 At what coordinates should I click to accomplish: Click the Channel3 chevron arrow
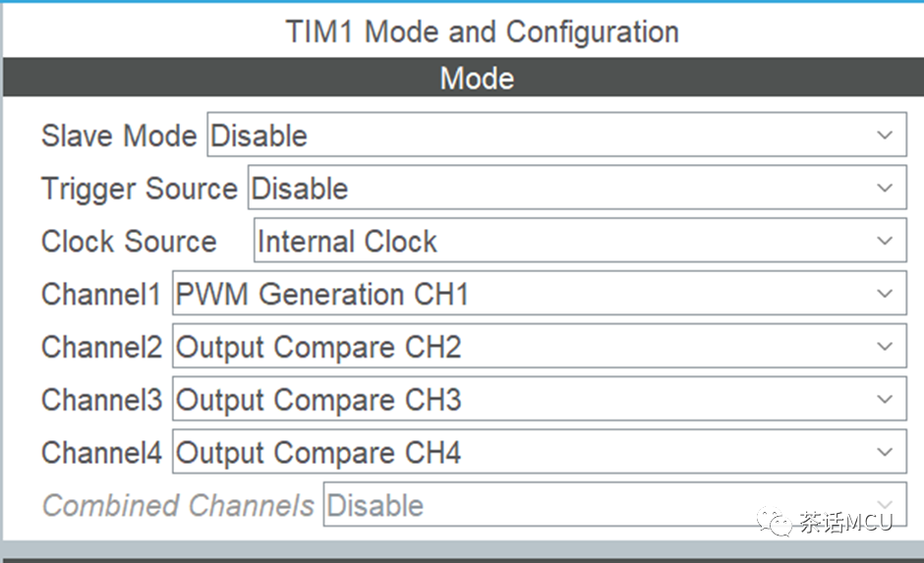click(x=885, y=399)
